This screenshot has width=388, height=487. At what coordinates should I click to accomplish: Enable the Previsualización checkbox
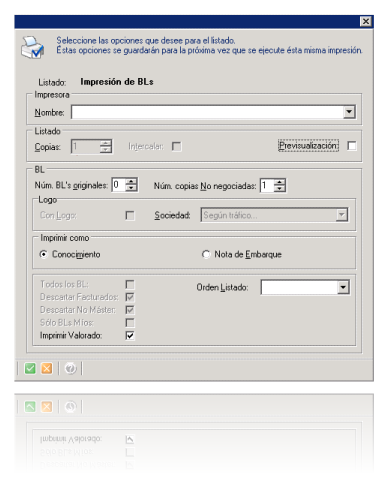(352, 146)
